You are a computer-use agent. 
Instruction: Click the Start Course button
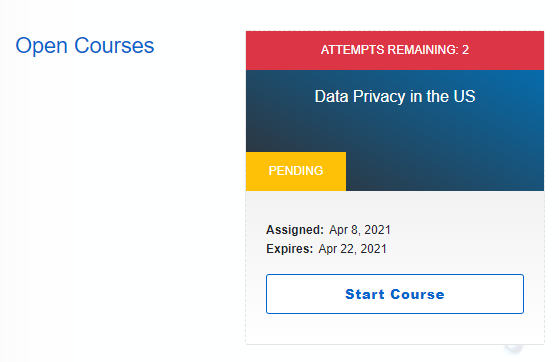tap(395, 294)
